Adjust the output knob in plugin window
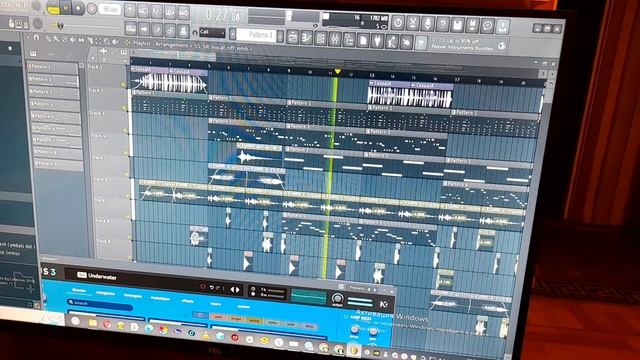This screenshot has height=360, width=640. pyautogui.click(x=337, y=298)
